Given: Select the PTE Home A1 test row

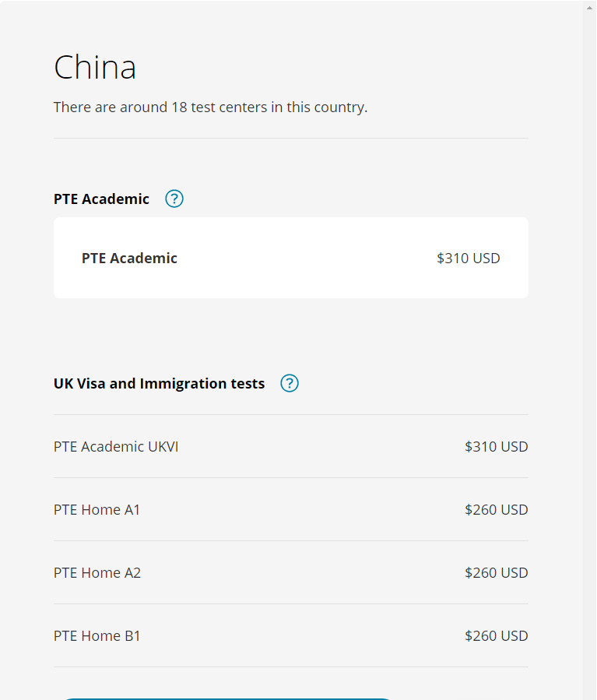Looking at the screenshot, I should pos(291,509).
